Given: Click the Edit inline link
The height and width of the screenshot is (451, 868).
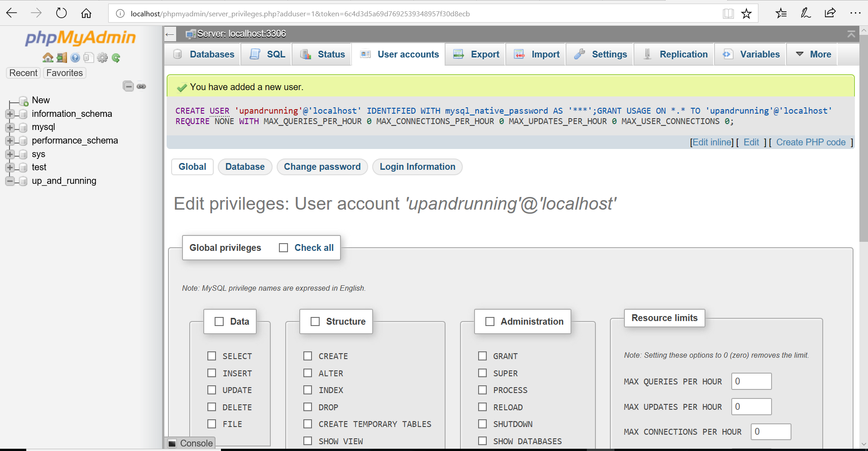Looking at the screenshot, I should coord(712,142).
